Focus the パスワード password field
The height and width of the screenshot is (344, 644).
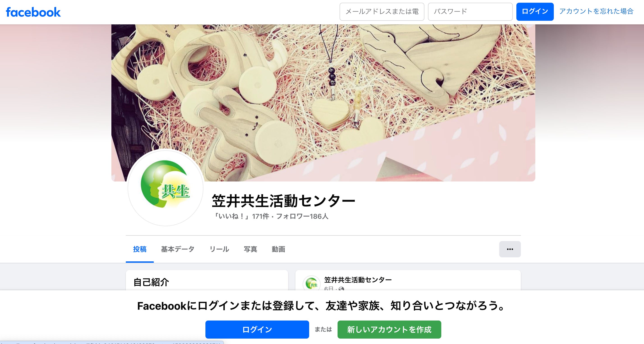pos(470,12)
